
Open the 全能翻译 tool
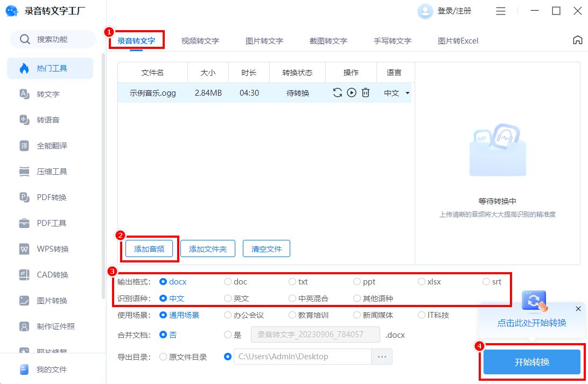[x=48, y=145]
